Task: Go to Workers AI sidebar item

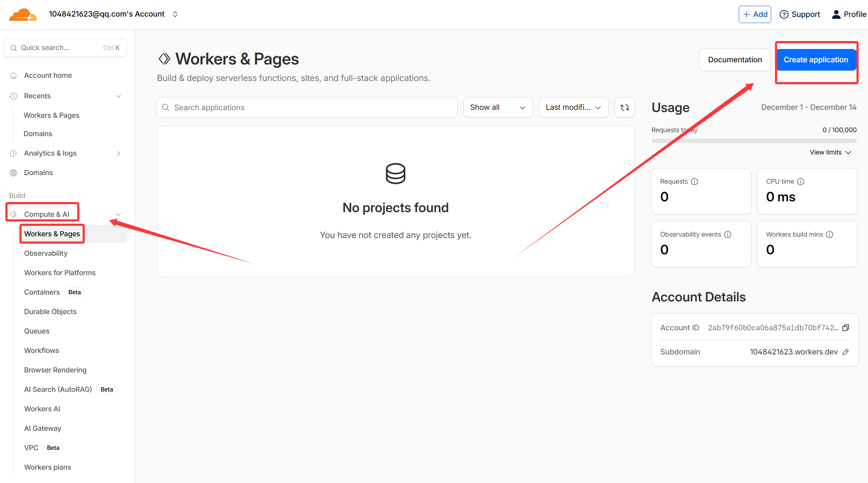Action: (x=42, y=409)
